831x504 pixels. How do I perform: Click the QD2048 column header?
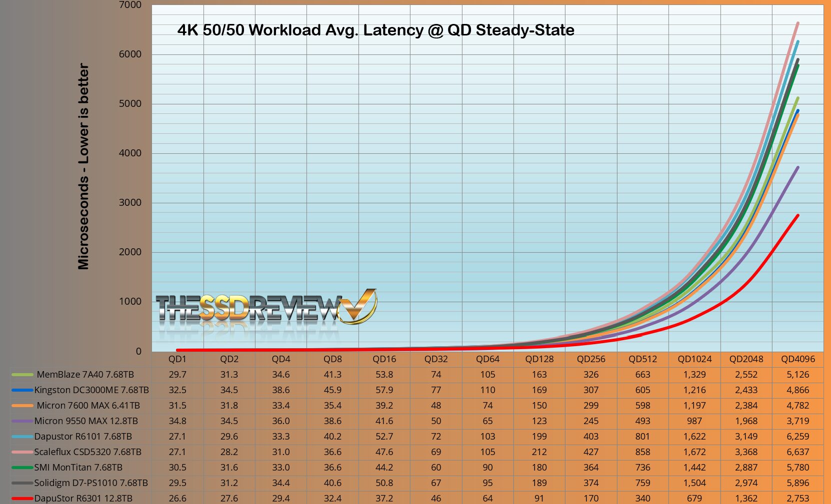pyautogui.click(x=746, y=359)
